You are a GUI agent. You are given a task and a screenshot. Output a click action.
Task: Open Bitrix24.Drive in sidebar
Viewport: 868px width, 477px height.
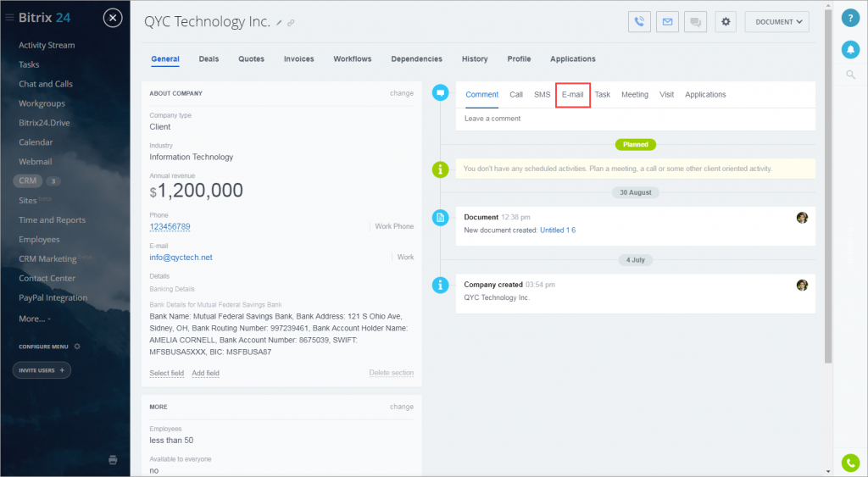[x=44, y=123]
